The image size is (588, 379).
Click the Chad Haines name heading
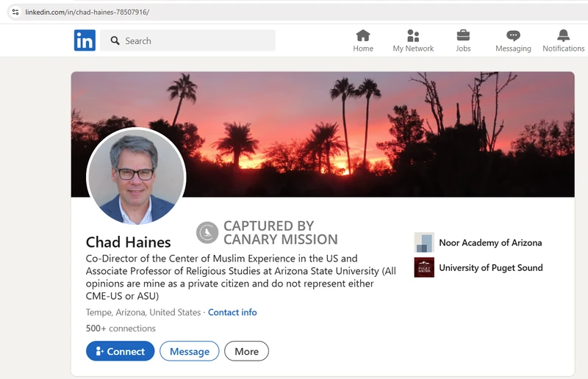tap(128, 242)
